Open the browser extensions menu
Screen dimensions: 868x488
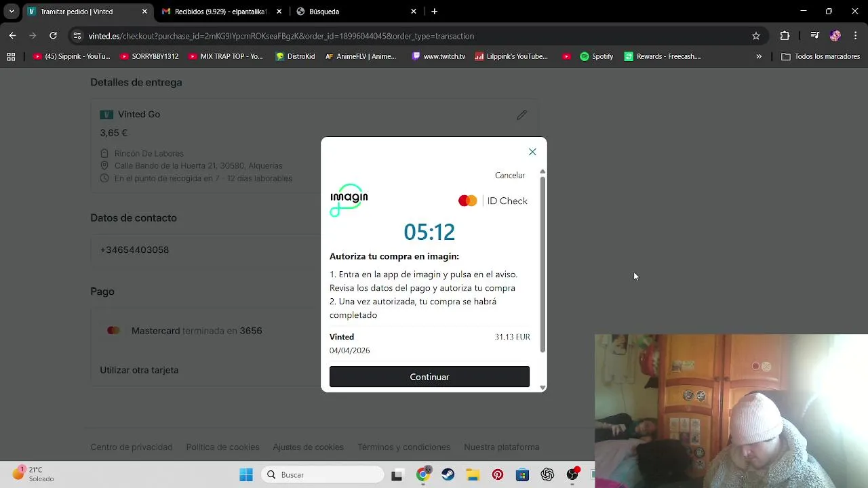785,36
